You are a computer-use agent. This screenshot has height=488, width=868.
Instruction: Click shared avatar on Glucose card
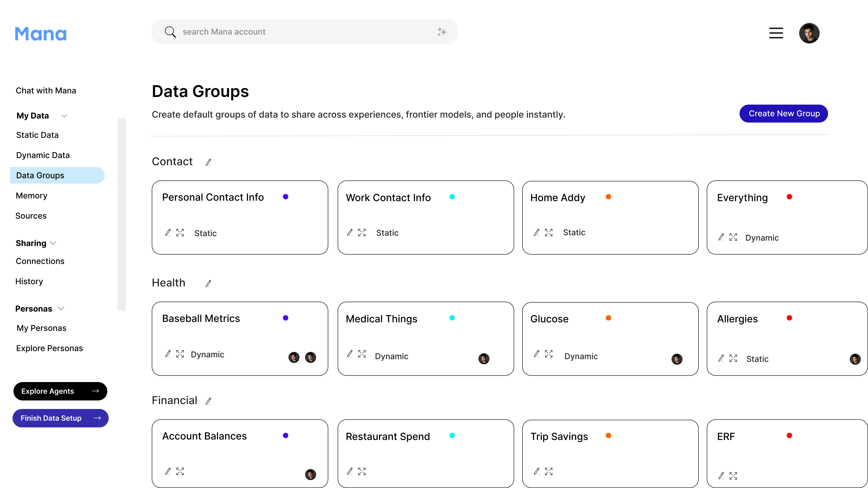[677, 359]
